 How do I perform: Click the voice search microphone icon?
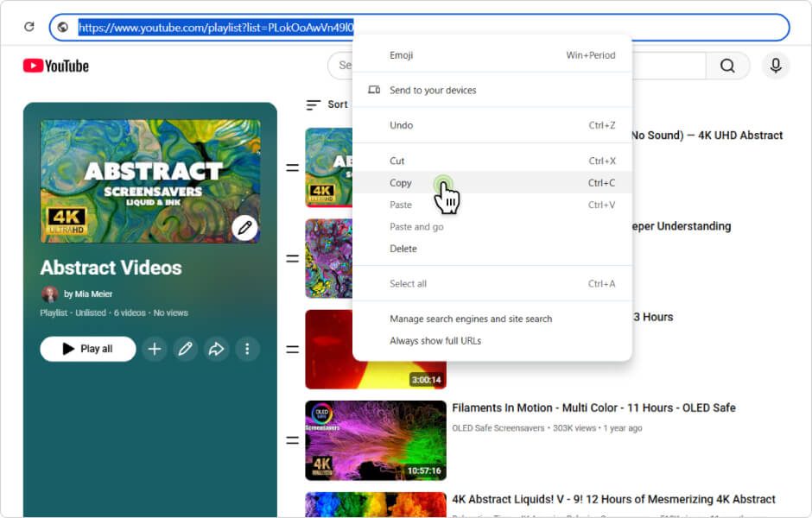click(776, 66)
